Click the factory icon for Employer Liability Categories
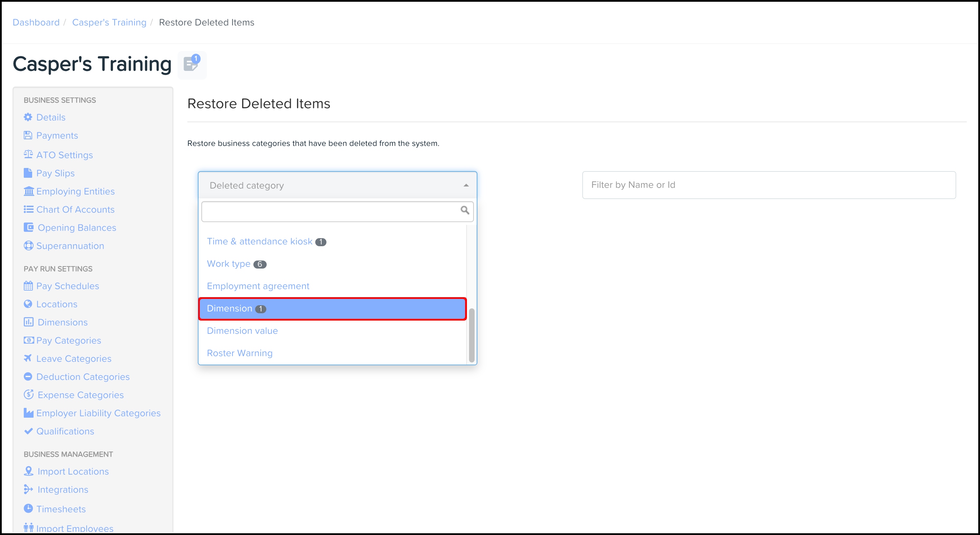980x535 pixels. [29, 413]
